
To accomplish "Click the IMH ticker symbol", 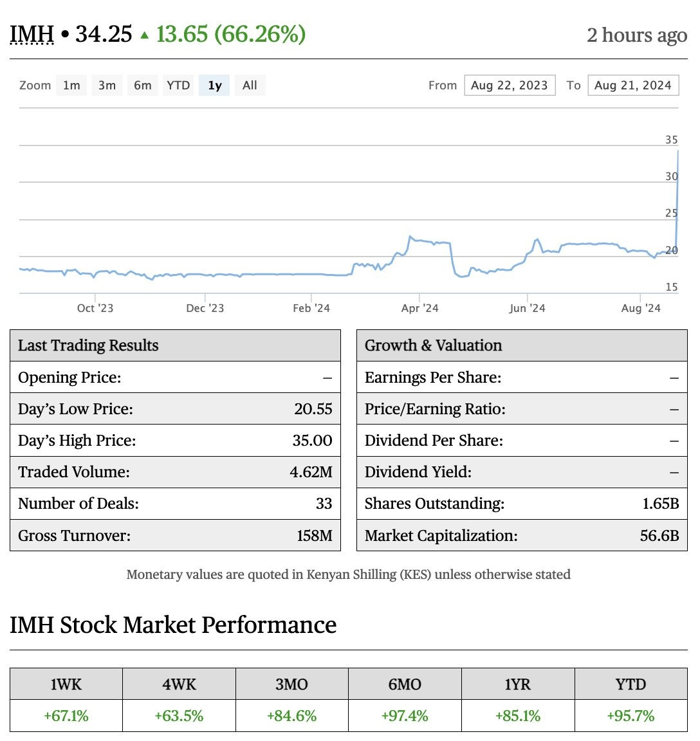I will point(32,34).
